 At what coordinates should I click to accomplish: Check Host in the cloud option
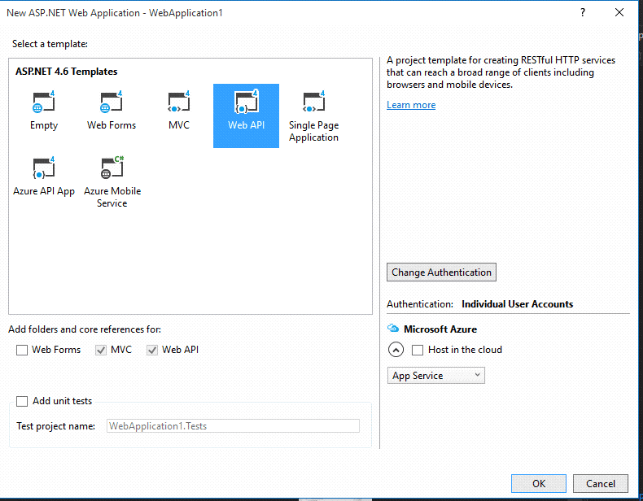[418, 350]
